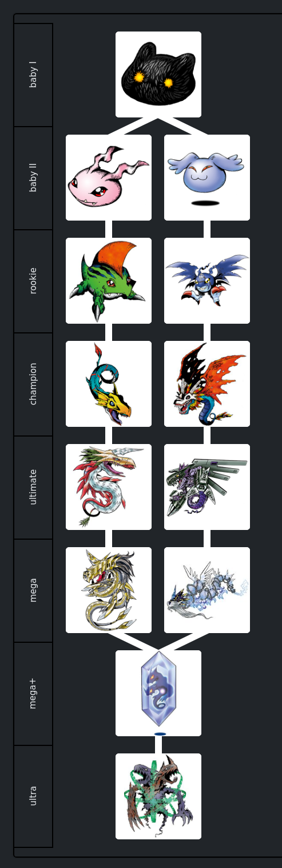Open the blue winged baby II Digimon
This screenshot has height=868, width=282.
207,178
